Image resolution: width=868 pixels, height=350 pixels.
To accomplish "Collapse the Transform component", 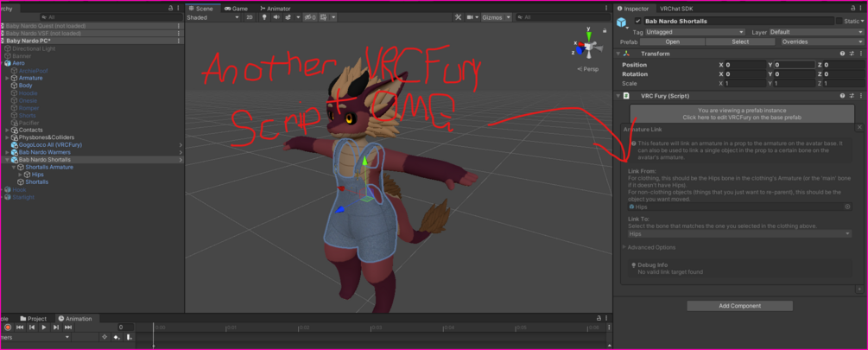I will [x=618, y=54].
